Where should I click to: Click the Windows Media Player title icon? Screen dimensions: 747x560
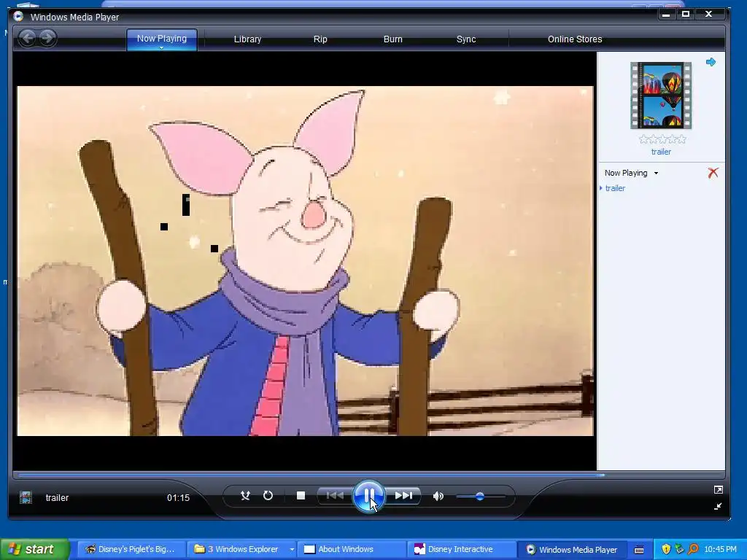(18, 16)
